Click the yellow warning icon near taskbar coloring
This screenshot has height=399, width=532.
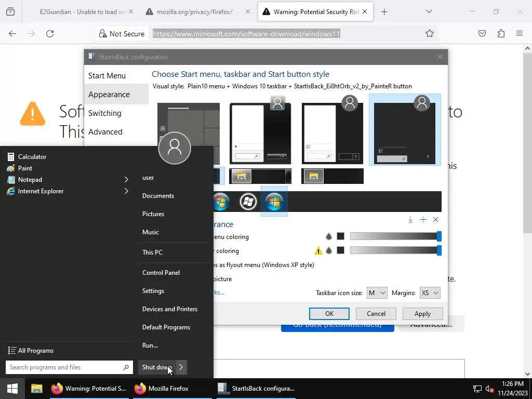point(318,251)
